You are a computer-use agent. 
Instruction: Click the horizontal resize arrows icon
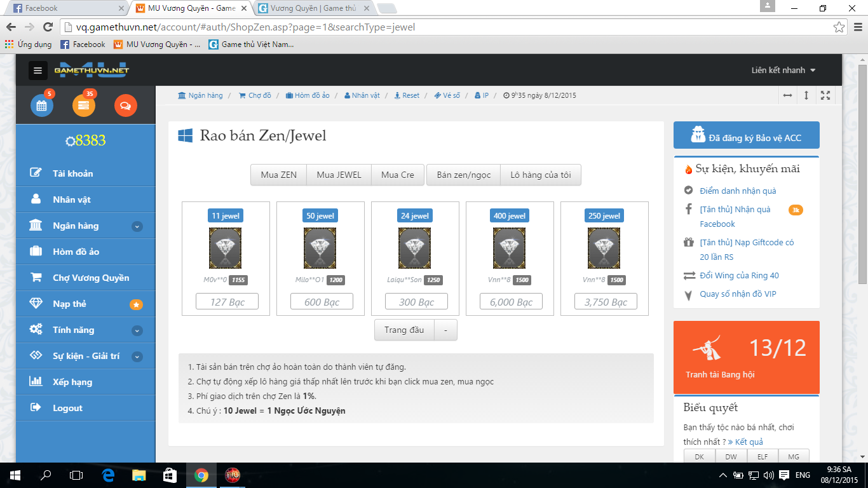pos(787,95)
